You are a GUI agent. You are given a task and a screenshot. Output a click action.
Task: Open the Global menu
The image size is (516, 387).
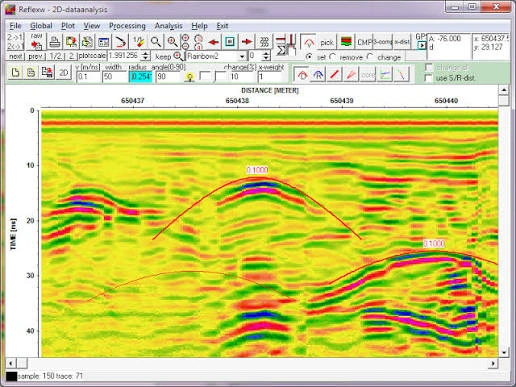click(41, 26)
